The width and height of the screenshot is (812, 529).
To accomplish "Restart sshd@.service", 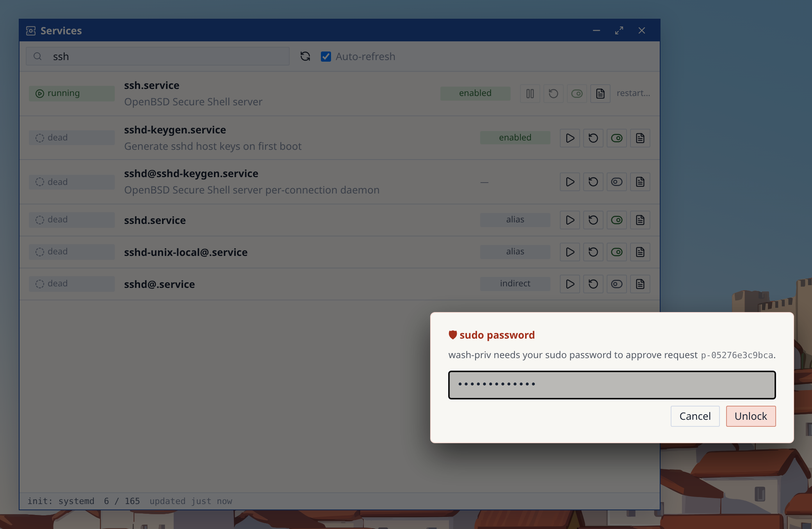I will 593,284.
